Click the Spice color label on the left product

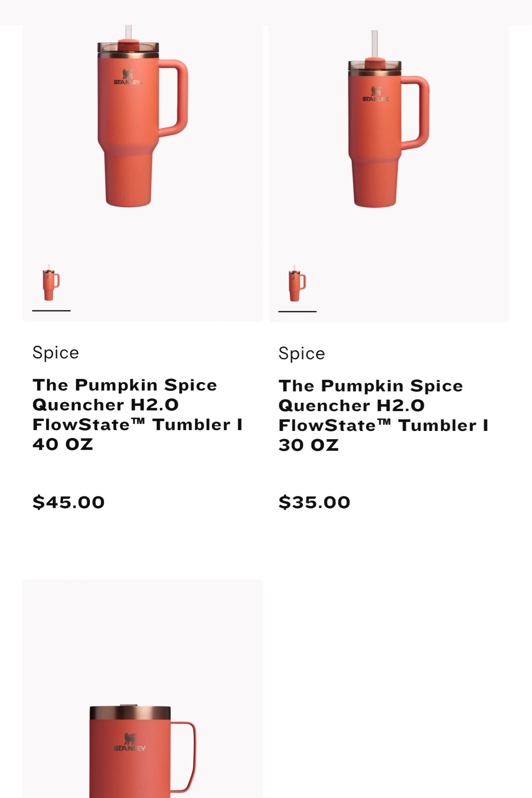pyautogui.click(x=56, y=352)
